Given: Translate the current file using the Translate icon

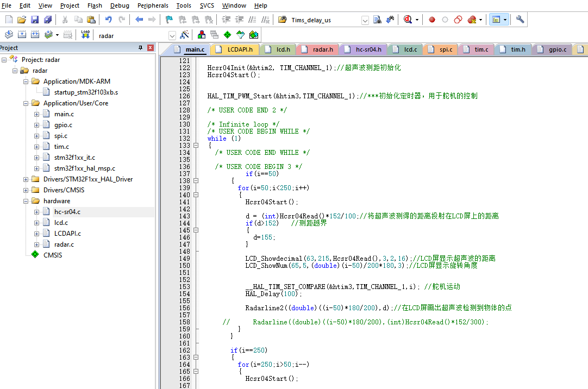Looking at the screenshot, I should point(9,35).
